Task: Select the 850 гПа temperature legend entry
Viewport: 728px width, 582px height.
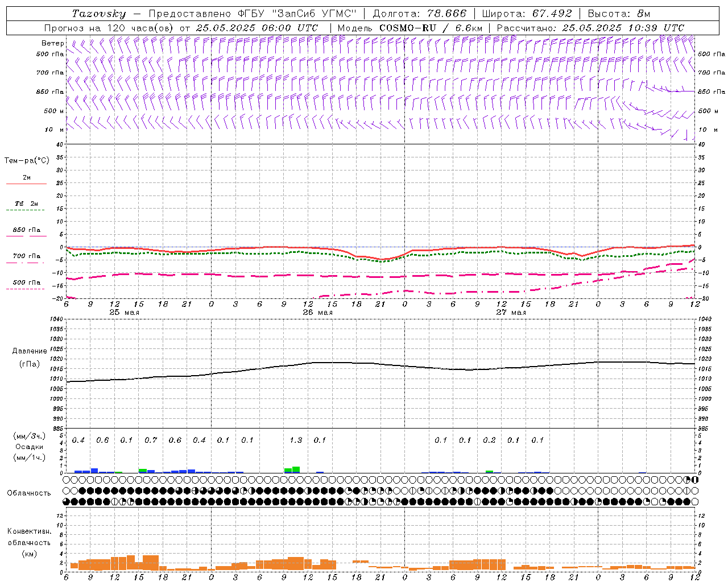Action: 26,230
